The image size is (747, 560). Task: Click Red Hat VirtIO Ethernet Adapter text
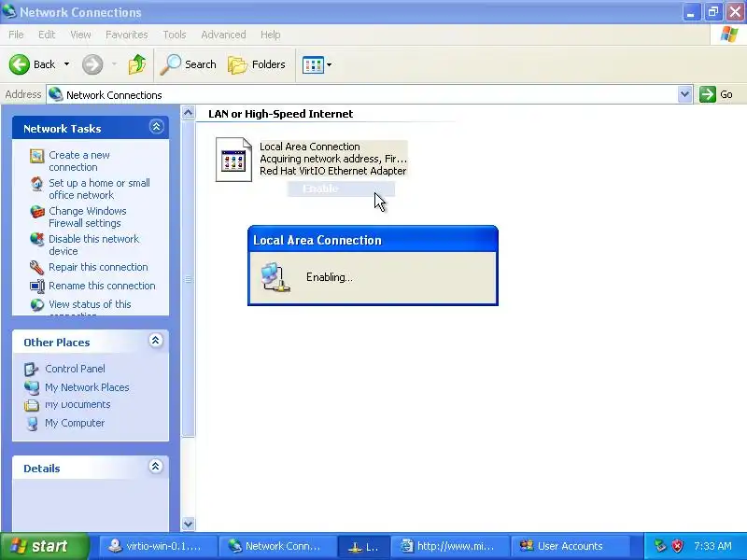click(x=332, y=171)
